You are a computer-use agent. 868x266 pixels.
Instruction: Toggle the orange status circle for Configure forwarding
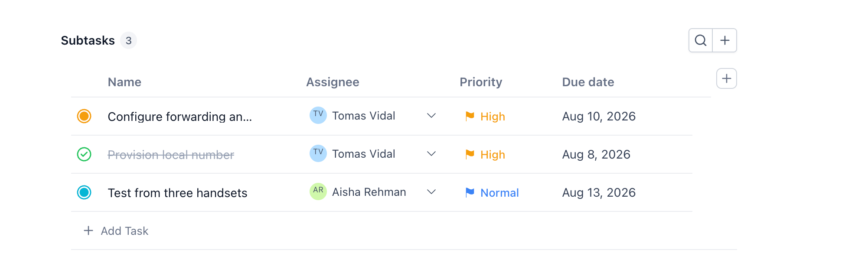click(x=84, y=116)
